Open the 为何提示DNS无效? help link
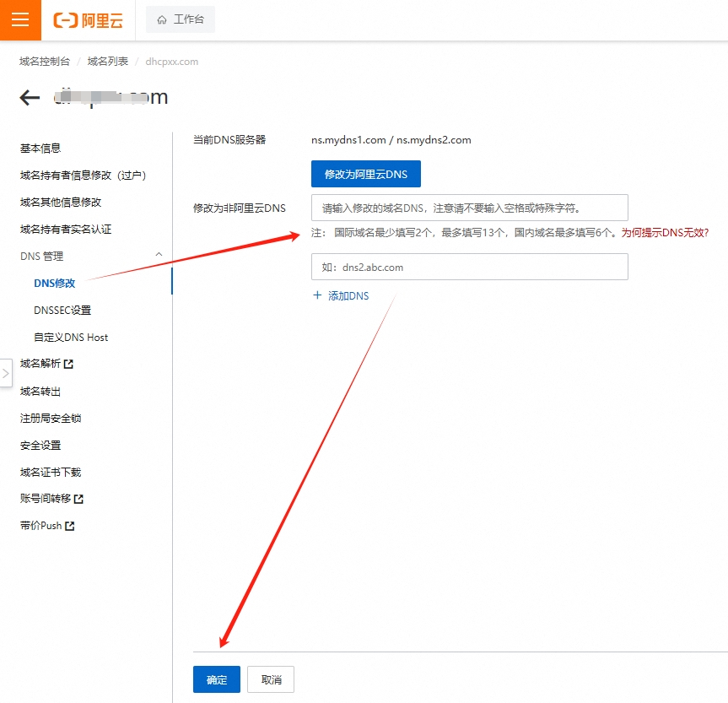The width and height of the screenshot is (728, 703). tap(665, 233)
